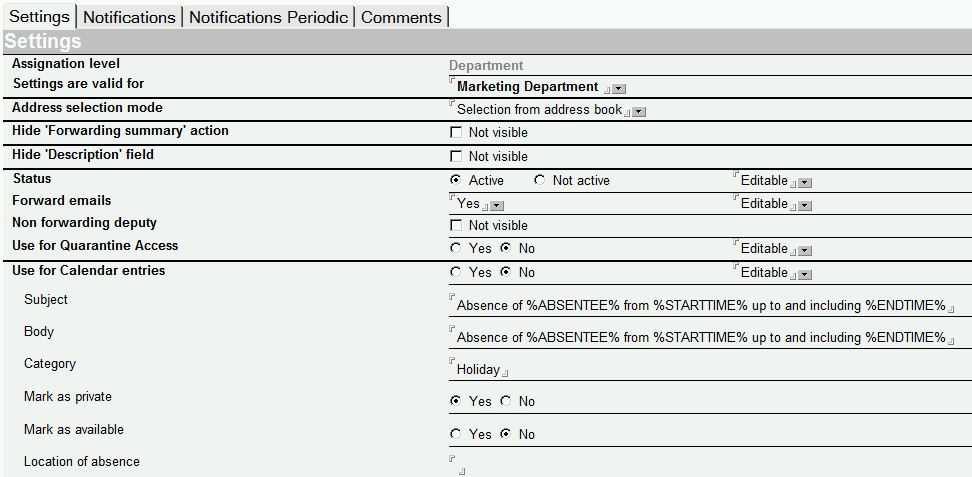Screen dimensions: 972x477
Task: Choose Yes for Use for Quarantine Access
Action: pos(456,248)
